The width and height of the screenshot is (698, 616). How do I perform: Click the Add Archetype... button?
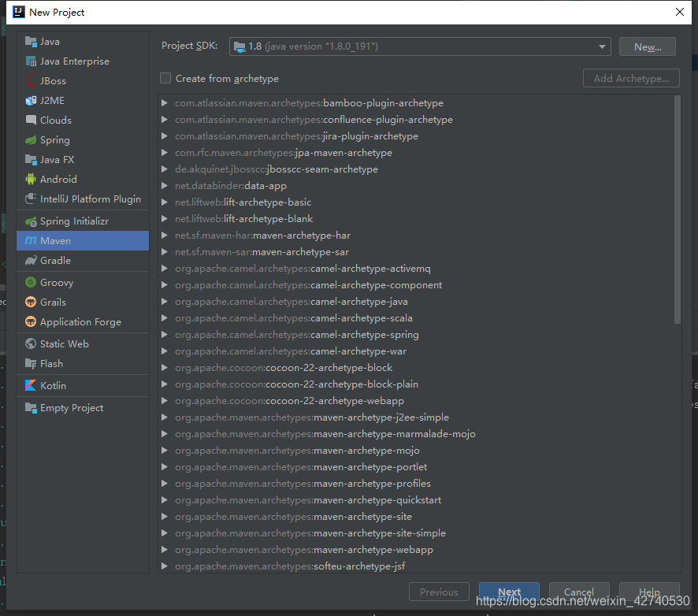[x=631, y=78]
